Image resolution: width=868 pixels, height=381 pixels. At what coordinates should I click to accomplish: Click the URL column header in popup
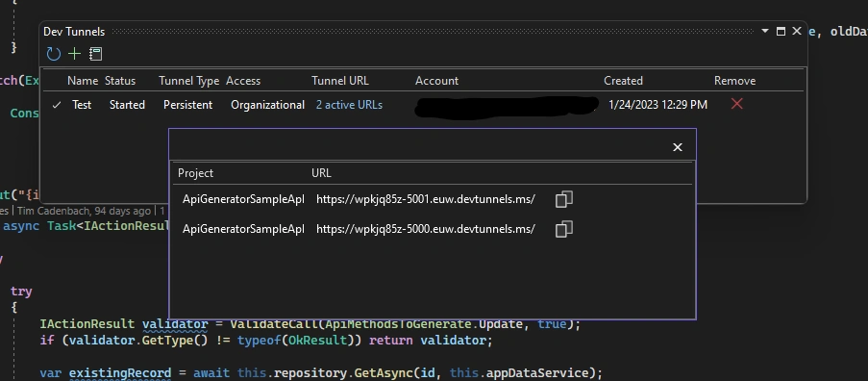pos(321,173)
